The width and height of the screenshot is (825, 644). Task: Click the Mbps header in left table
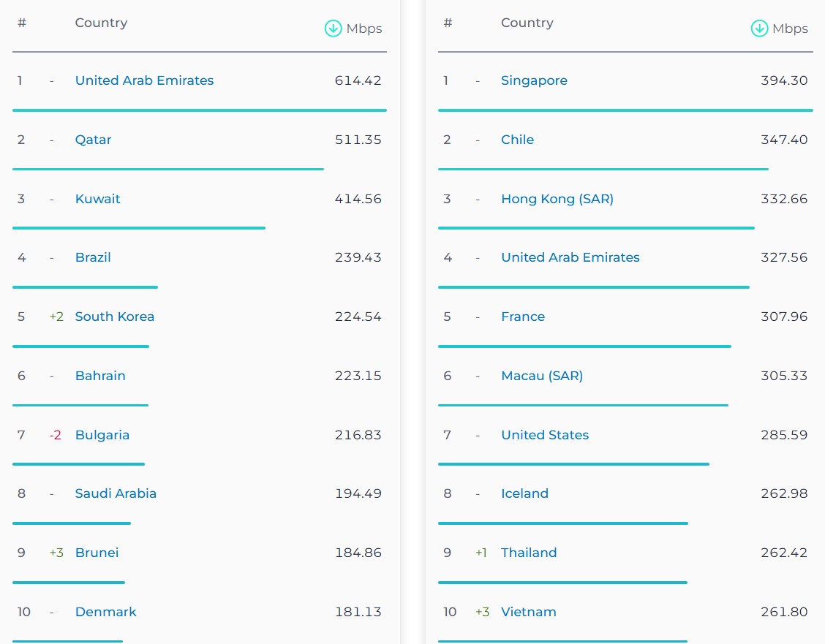click(x=364, y=29)
